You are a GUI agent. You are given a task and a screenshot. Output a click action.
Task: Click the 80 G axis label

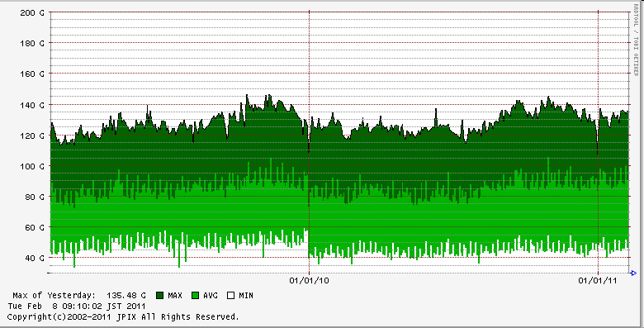(36, 197)
